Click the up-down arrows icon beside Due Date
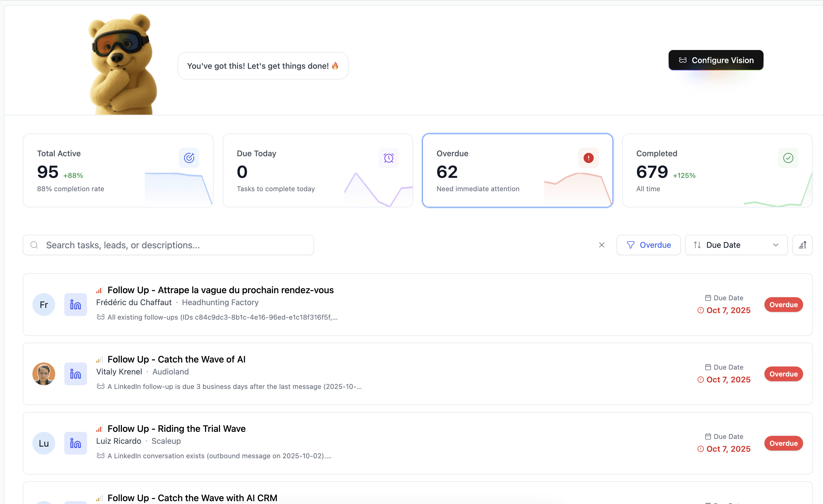This screenshot has width=823, height=504. [x=697, y=245]
